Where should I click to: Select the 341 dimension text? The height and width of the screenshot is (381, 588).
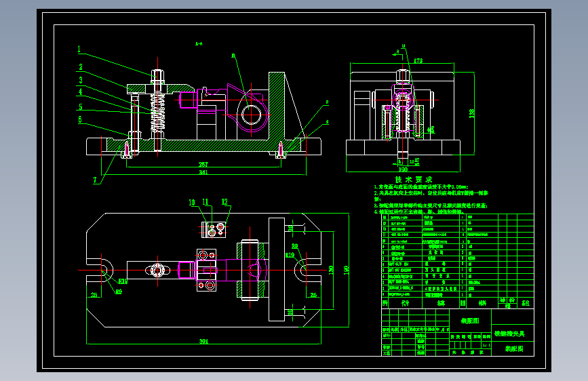coord(203,172)
